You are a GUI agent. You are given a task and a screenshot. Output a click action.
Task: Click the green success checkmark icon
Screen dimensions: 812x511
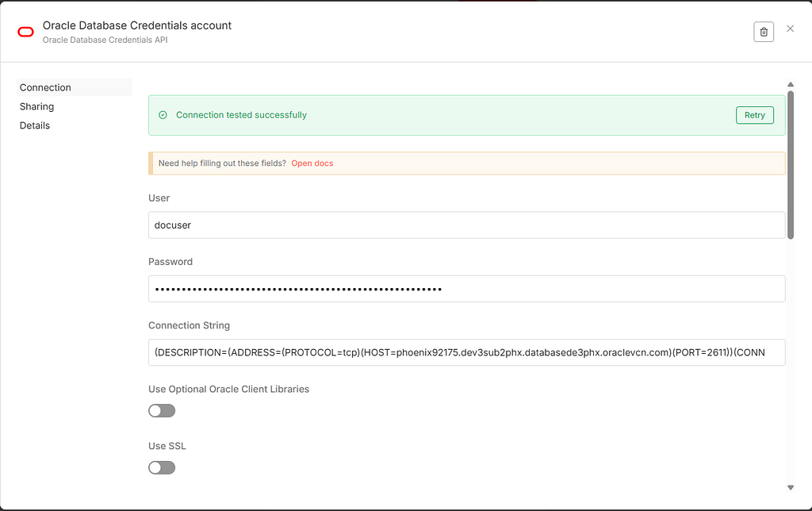163,115
